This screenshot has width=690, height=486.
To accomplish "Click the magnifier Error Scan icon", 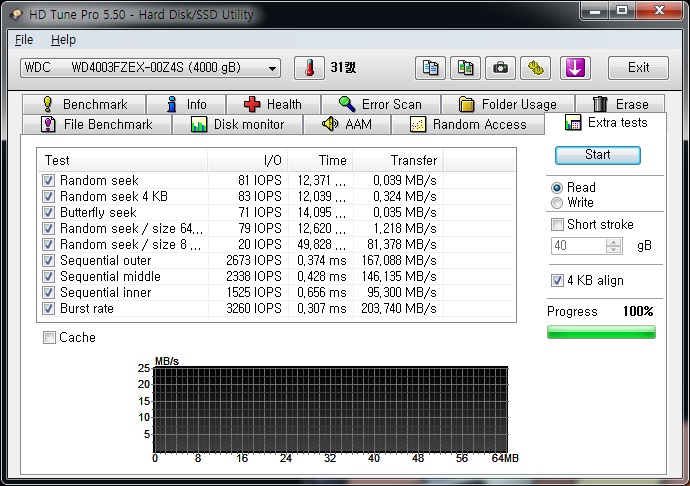I will coord(347,104).
